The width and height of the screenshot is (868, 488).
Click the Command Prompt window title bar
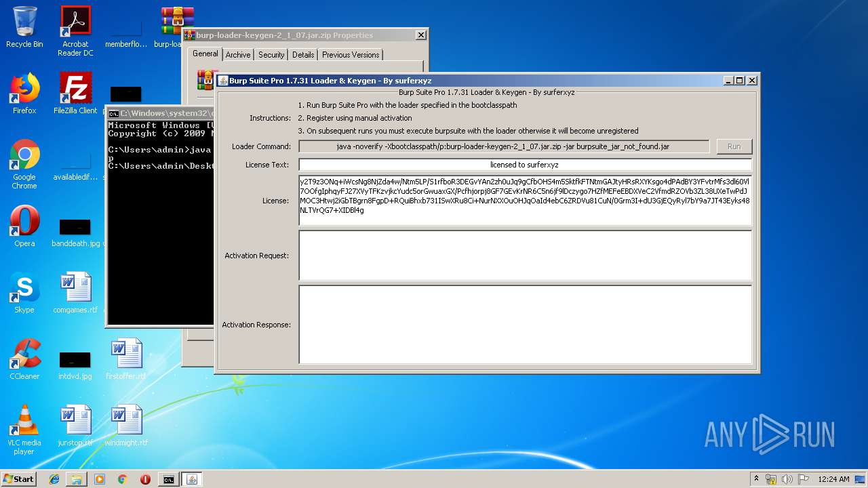click(x=161, y=113)
